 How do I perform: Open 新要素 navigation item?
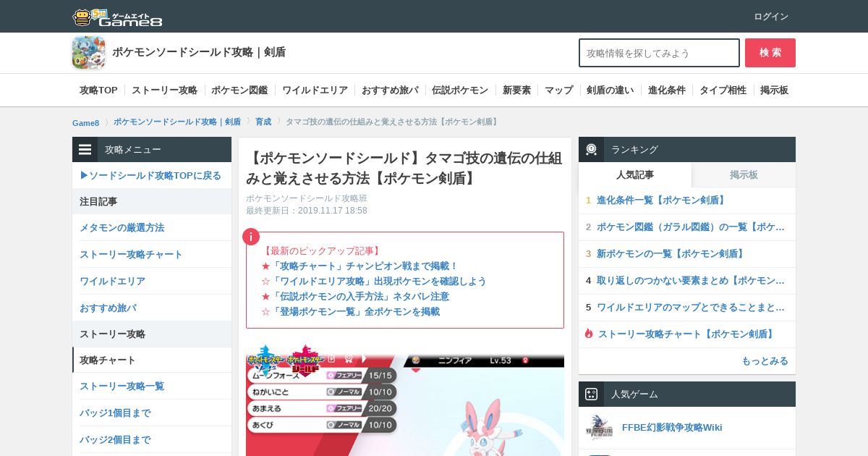(516, 90)
